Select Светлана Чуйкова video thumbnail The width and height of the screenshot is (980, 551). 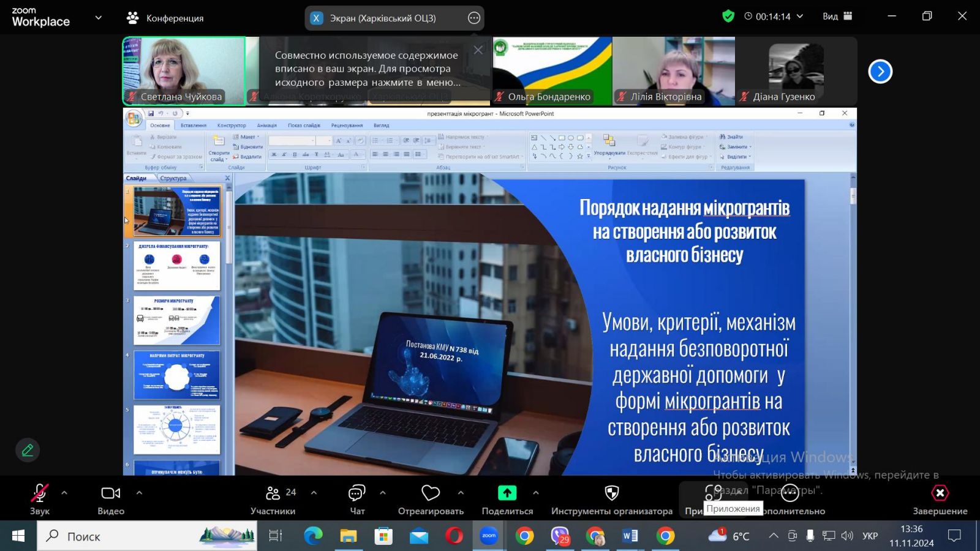coord(184,71)
